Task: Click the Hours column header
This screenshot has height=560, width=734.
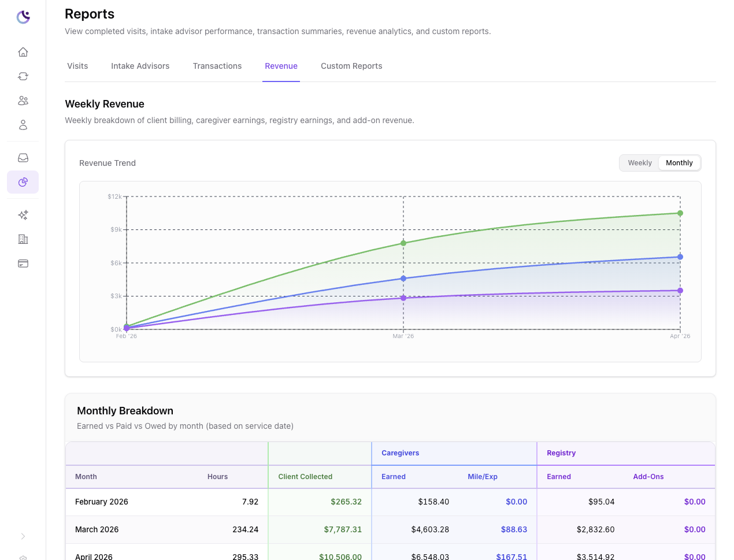Action: 217,477
